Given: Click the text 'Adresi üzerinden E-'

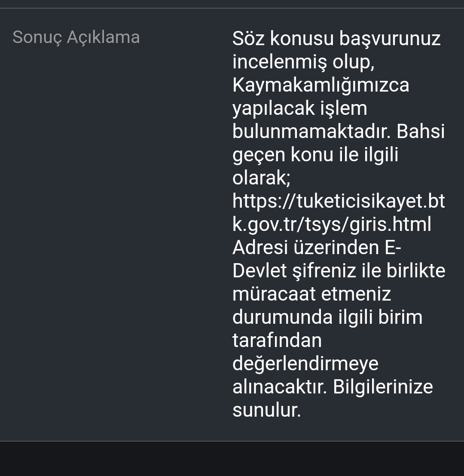Looking at the screenshot, I should click(x=317, y=247).
